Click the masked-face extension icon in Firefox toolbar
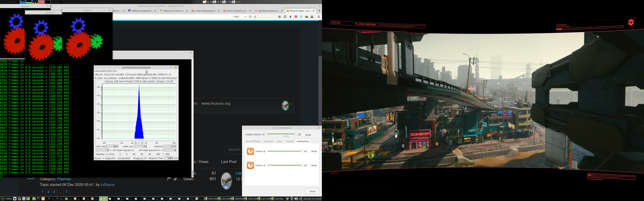The height and width of the screenshot is (201, 644). [312, 17]
